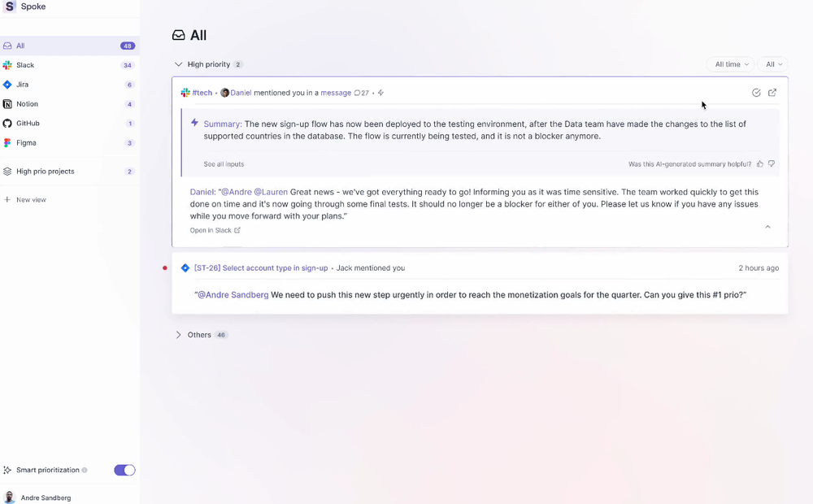The image size is (813, 504).
Task: Open ST-26 sign-up ticket link
Action: tap(262, 267)
